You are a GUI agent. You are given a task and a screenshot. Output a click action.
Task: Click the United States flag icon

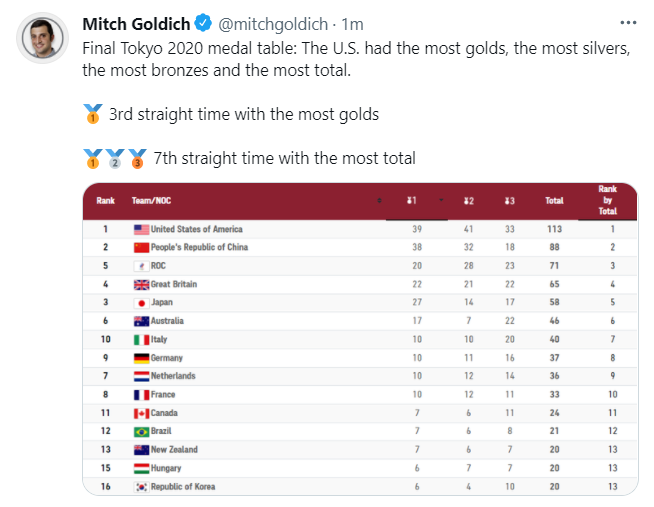141,229
